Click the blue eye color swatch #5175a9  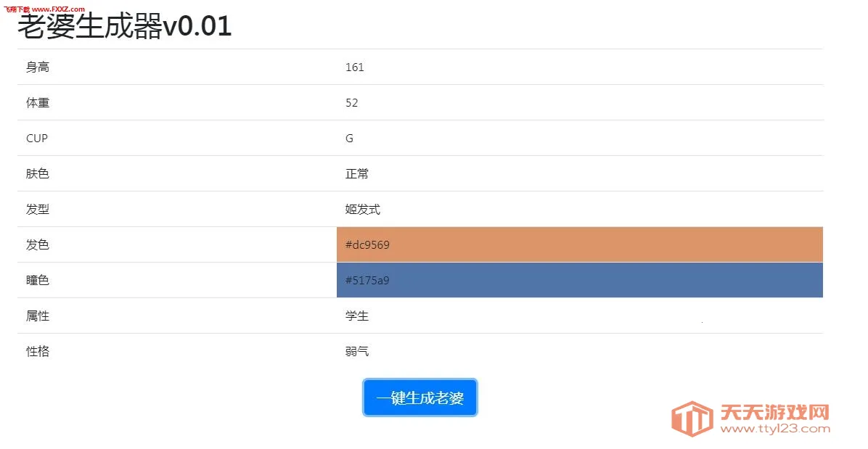[579, 280]
